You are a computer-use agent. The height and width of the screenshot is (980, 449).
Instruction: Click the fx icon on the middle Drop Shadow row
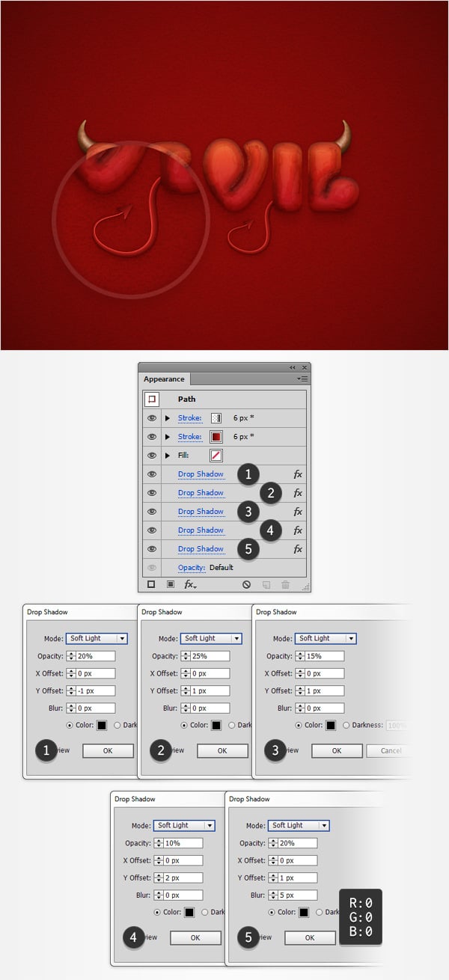pyautogui.click(x=298, y=512)
